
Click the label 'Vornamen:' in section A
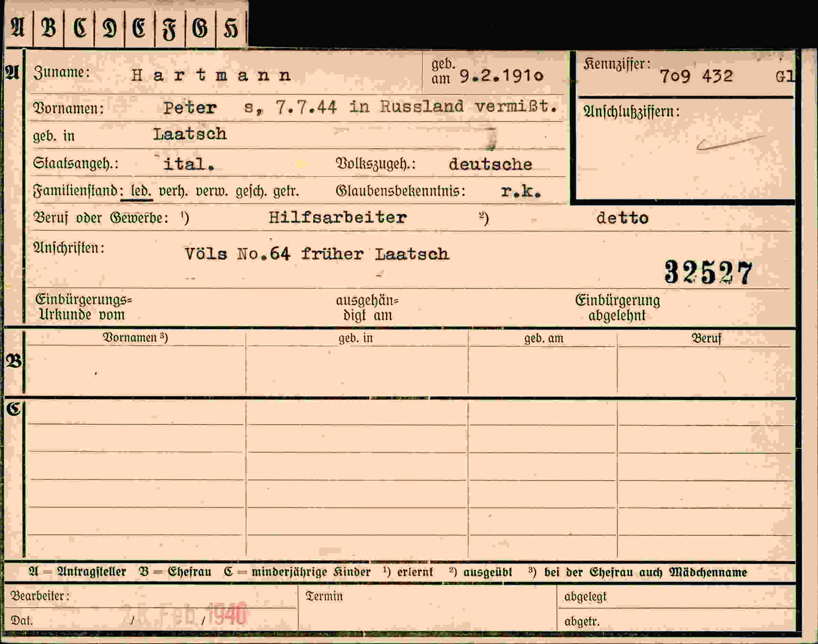click(68, 109)
